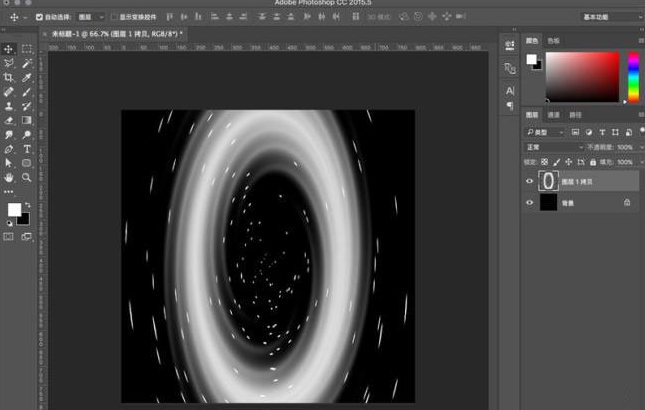This screenshot has height=410, width=645.
Task: Select the Crop tool
Action: tap(9, 77)
